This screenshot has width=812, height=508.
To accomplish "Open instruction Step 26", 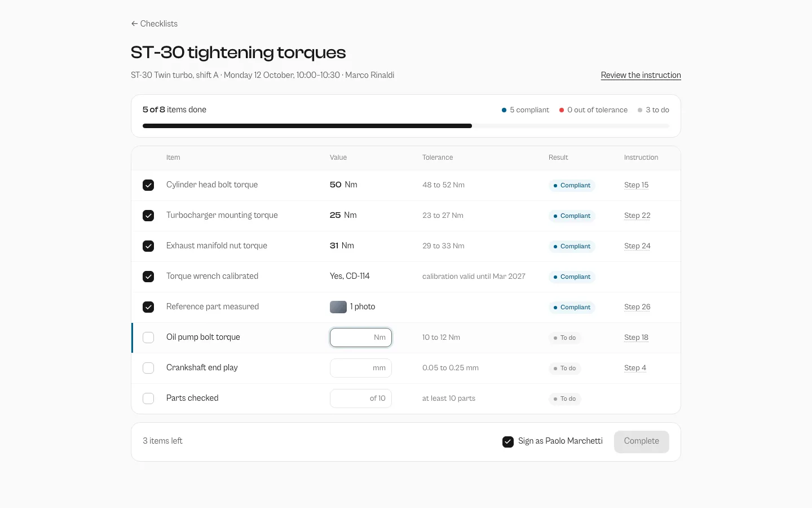I will click(637, 307).
